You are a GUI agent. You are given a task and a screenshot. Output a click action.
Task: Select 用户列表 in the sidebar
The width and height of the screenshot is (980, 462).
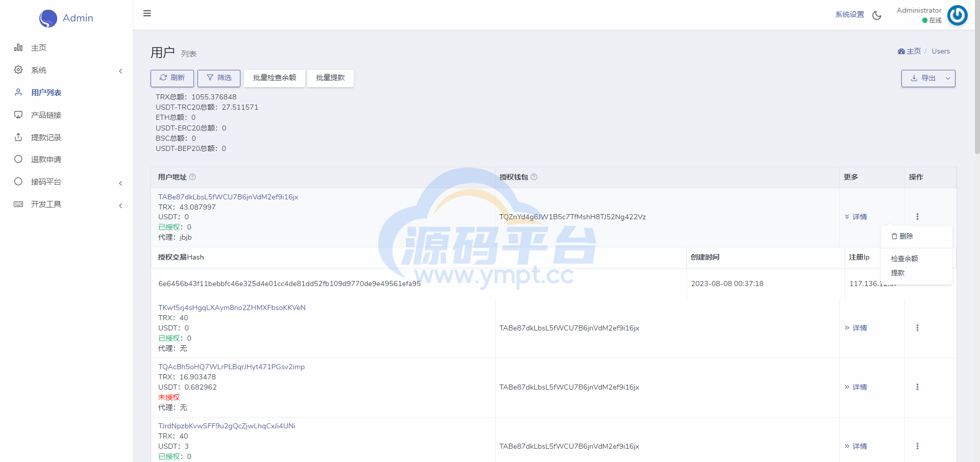pos(46,93)
